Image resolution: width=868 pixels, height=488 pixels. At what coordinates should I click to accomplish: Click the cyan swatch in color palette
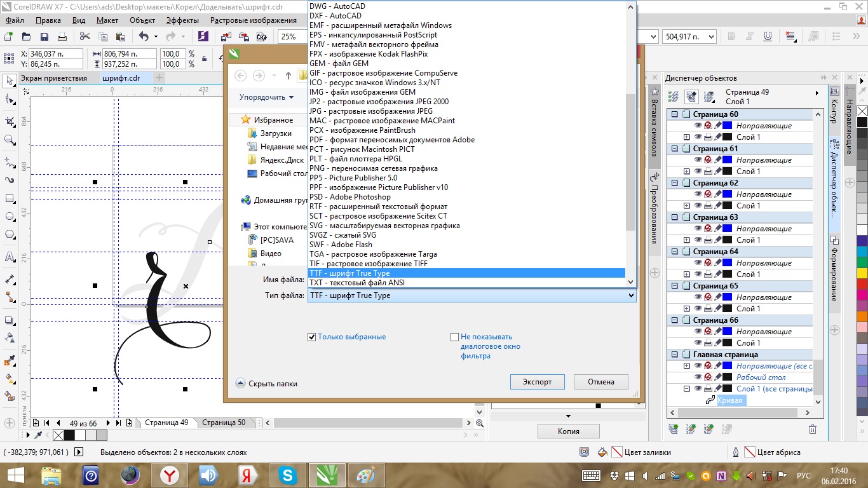coord(862,252)
